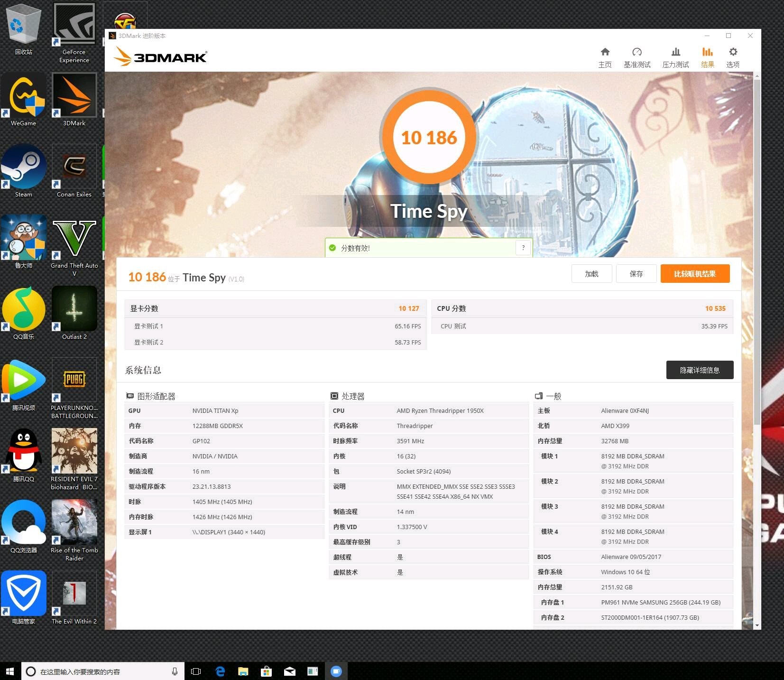Open RESIDENT EVIL 7 desktop shortcut
Screen dimensions: 784x680
(74, 459)
